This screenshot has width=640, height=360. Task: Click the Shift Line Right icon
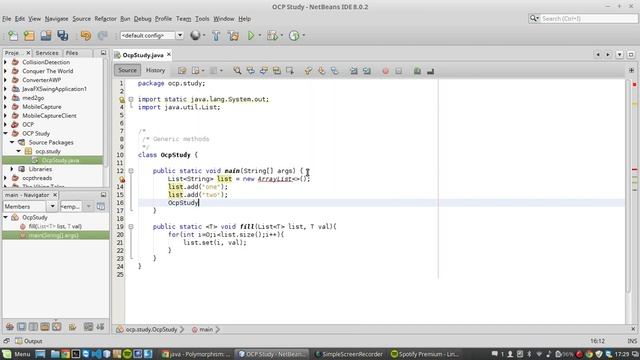[367, 71]
